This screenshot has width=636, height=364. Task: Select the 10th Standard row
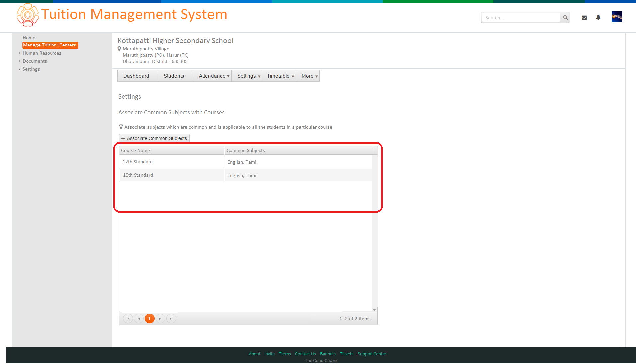click(246, 175)
